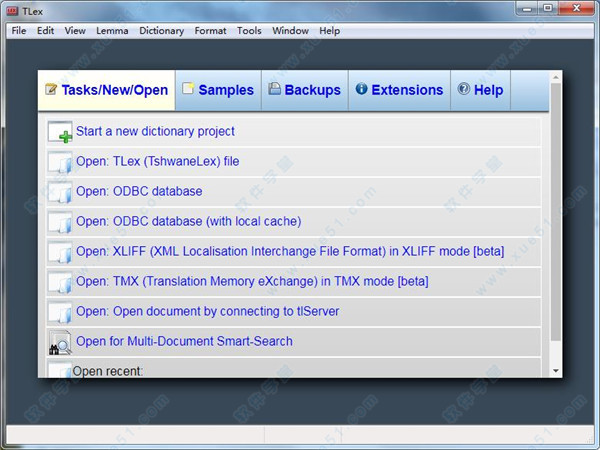Image resolution: width=600 pixels, height=450 pixels.
Task: Choose Open: TLex (TshwaneLex) file
Action: pos(158,161)
